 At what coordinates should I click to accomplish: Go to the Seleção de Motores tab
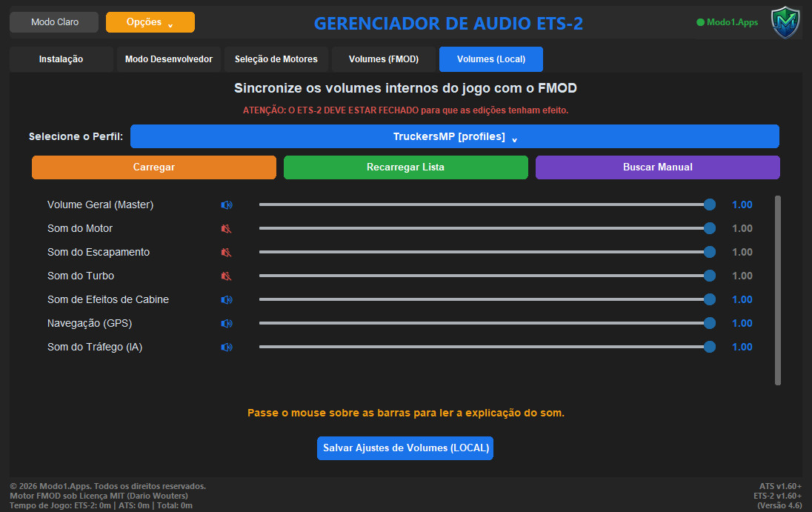(276, 59)
